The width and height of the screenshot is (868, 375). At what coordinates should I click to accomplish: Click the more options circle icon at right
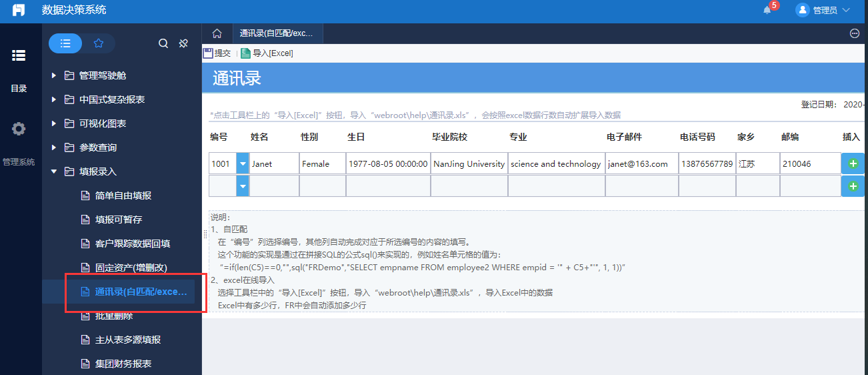855,33
